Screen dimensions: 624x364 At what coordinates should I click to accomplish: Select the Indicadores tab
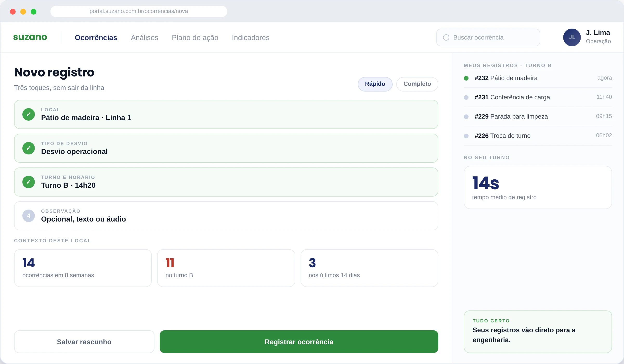(251, 37)
